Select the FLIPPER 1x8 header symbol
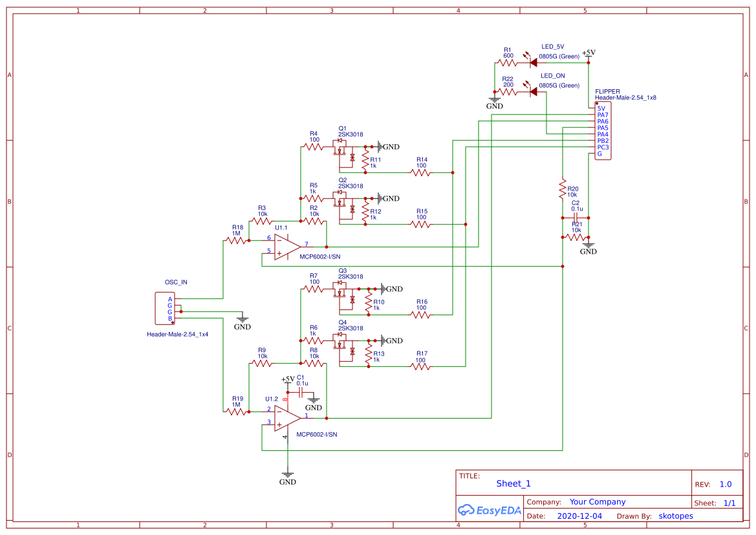 click(602, 129)
